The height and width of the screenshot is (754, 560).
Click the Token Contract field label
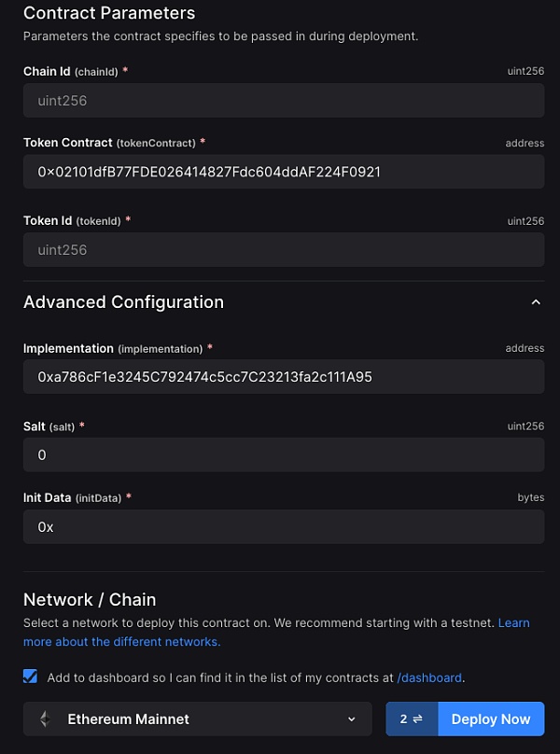point(67,143)
